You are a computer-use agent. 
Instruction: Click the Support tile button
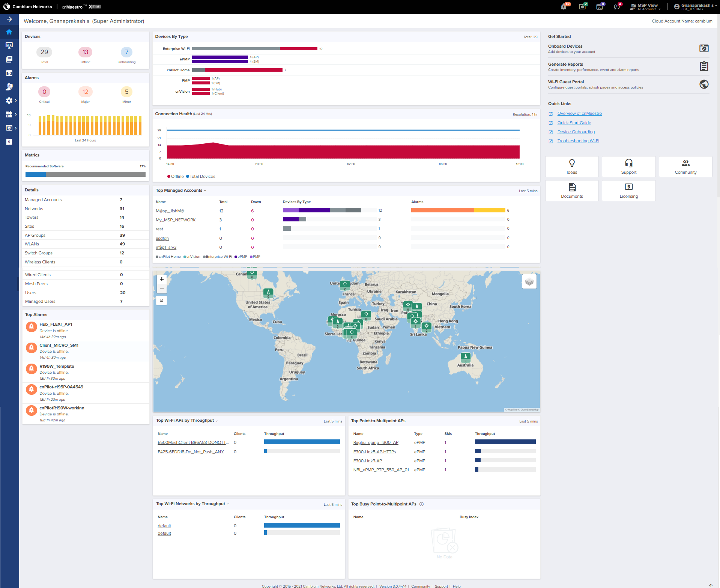628,167
